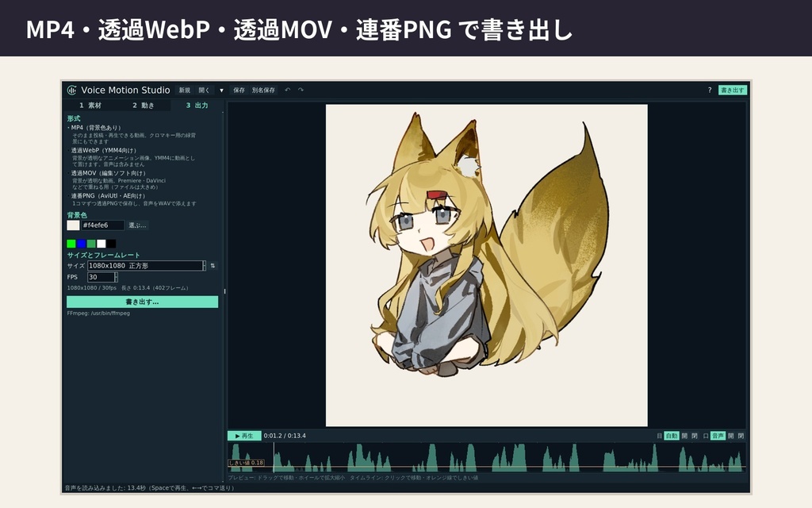This screenshot has height=508, width=812.
Task: Click the FPS 30 input field
Action: [101, 277]
